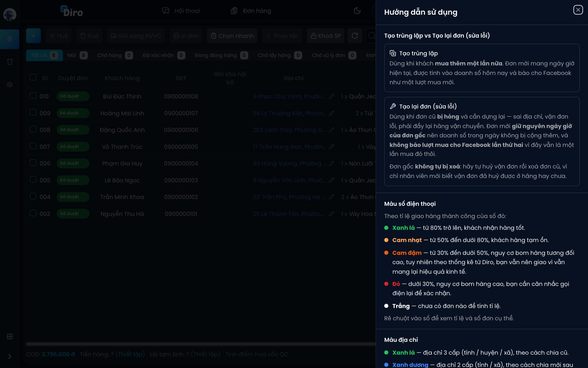The height and width of the screenshot is (368, 588).
Task: Edit address of Hoàng Mai Linh pencil icon
Action: (x=331, y=113)
